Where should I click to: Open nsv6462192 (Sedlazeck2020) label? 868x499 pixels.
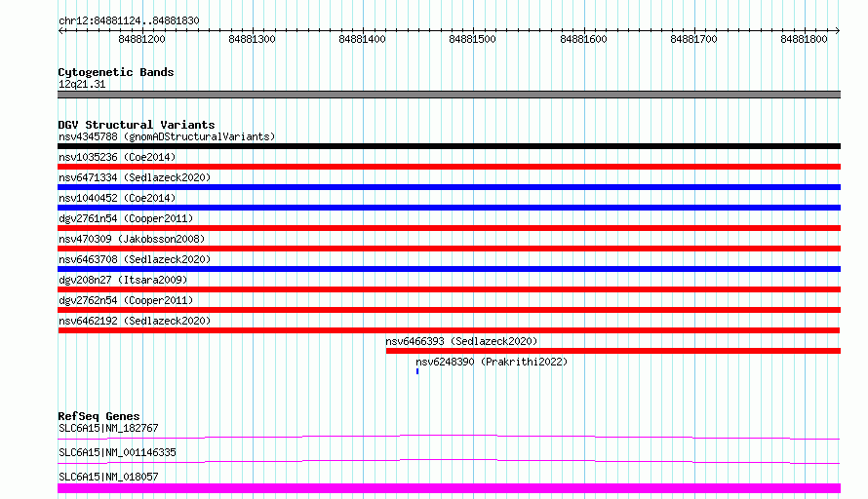tap(135, 321)
